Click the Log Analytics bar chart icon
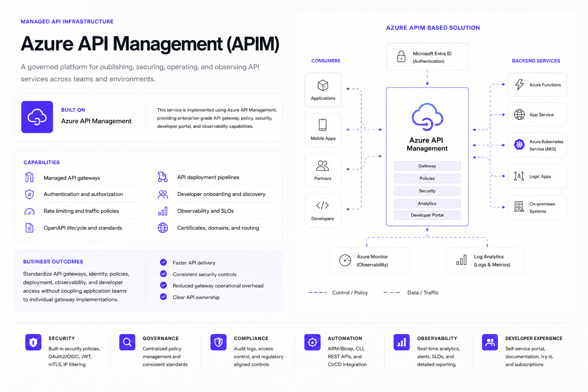The image size is (588, 392). point(461,260)
